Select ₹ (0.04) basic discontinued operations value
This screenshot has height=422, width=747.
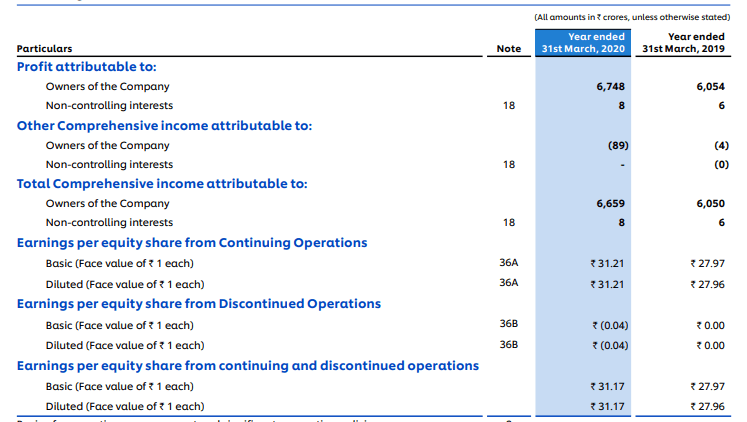(x=608, y=326)
